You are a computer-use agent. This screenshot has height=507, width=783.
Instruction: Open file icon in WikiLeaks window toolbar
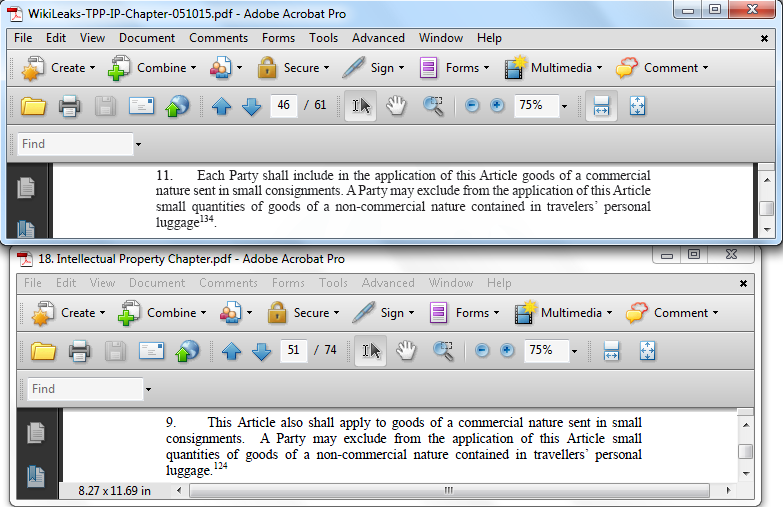tap(33, 106)
